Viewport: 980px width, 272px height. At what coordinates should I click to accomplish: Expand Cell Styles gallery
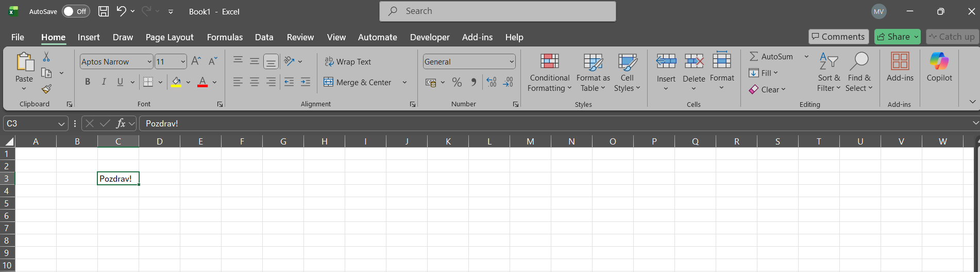pos(627,72)
